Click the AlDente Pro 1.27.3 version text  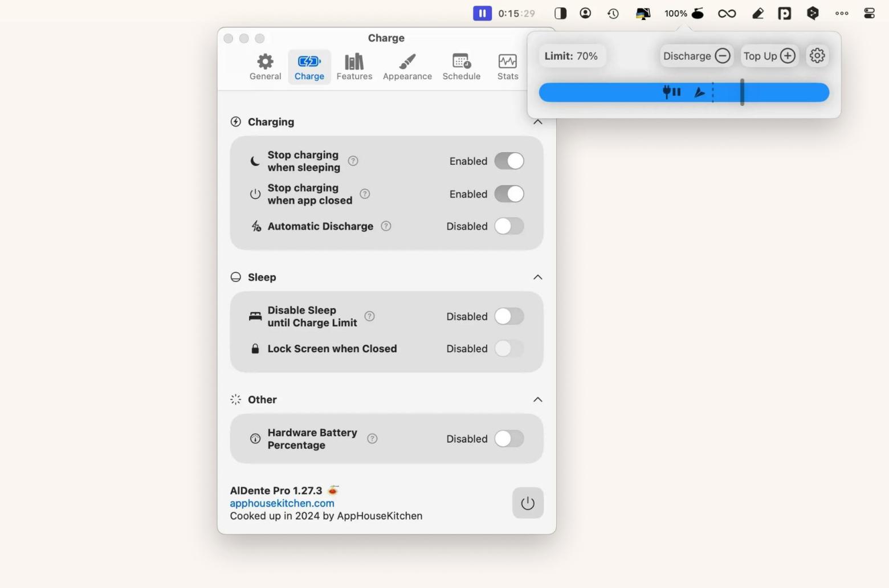(x=276, y=491)
